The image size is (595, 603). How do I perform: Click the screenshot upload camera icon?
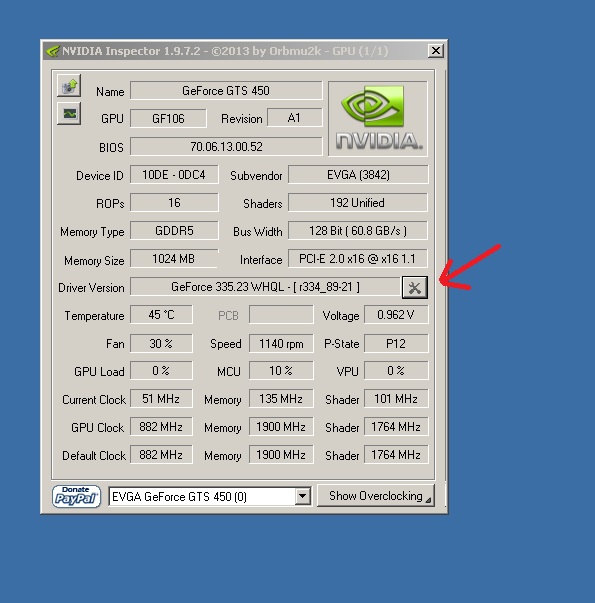tap(69, 85)
